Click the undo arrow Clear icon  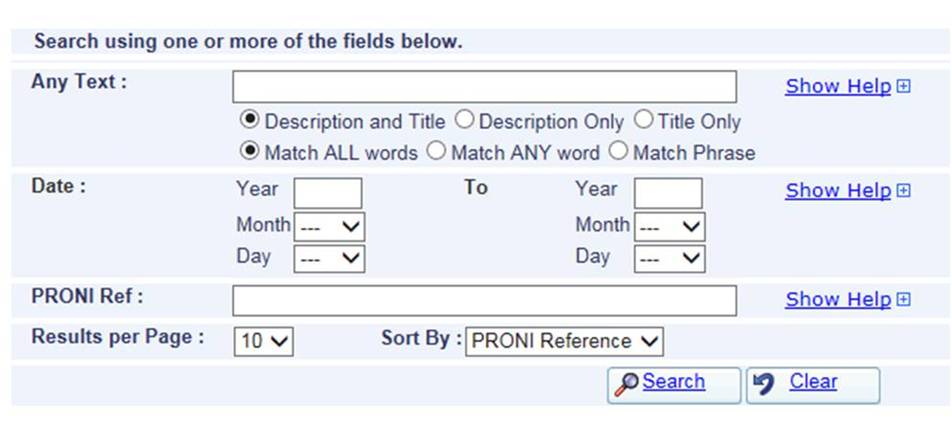[763, 385]
